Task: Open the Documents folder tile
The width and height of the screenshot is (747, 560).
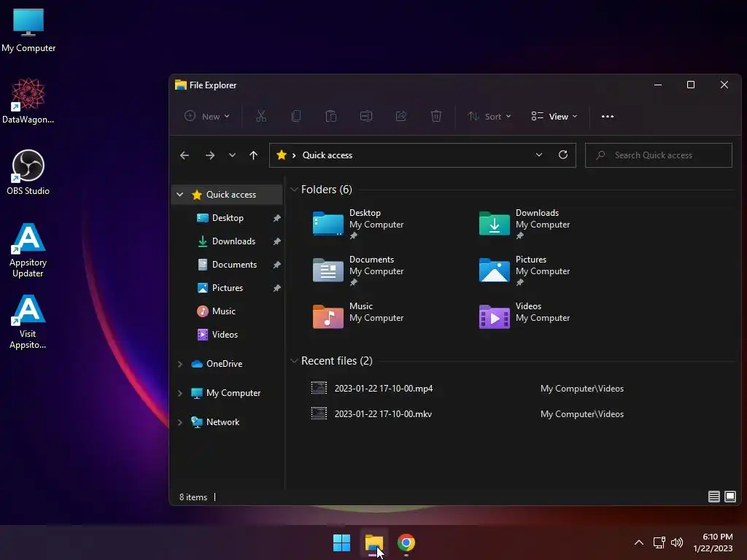Action: pos(358,271)
